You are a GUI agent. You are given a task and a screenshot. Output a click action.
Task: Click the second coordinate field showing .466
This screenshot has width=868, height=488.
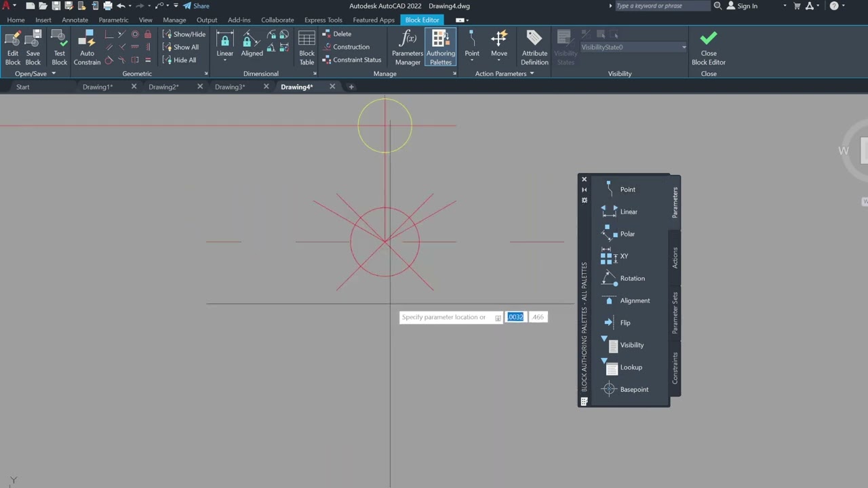[x=538, y=317]
